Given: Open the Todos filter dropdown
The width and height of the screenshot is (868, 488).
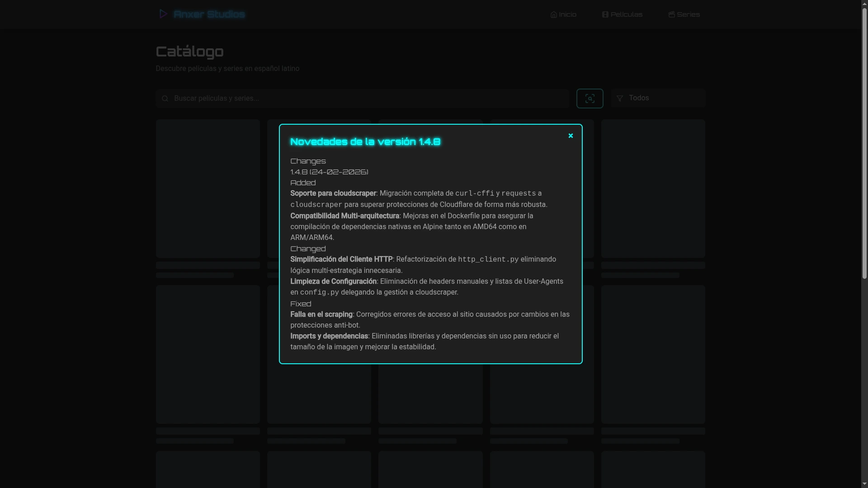Looking at the screenshot, I should (x=658, y=98).
